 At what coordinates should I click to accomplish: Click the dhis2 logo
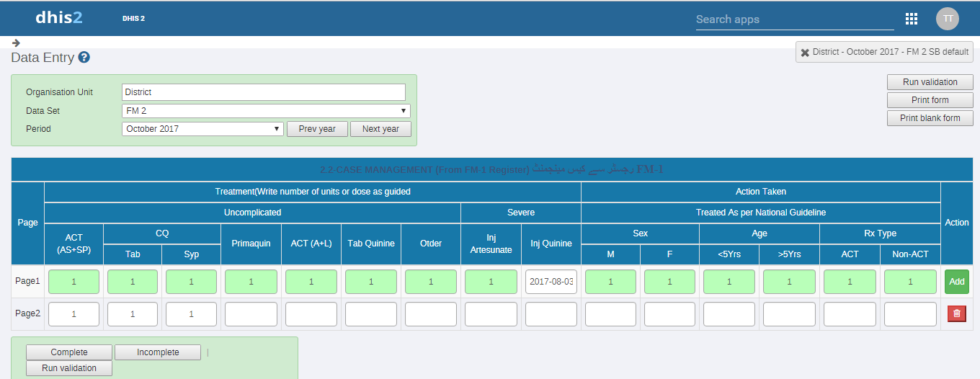click(59, 18)
